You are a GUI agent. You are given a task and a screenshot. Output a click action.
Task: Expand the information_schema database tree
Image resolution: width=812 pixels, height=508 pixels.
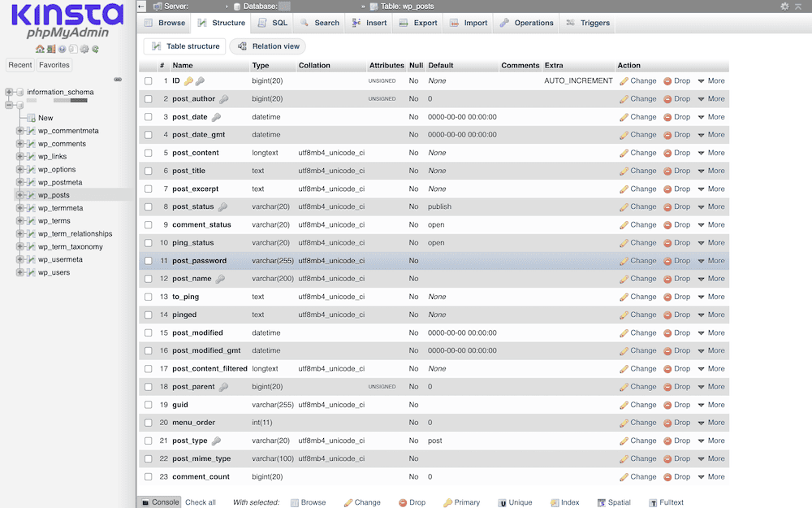(7, 92)
